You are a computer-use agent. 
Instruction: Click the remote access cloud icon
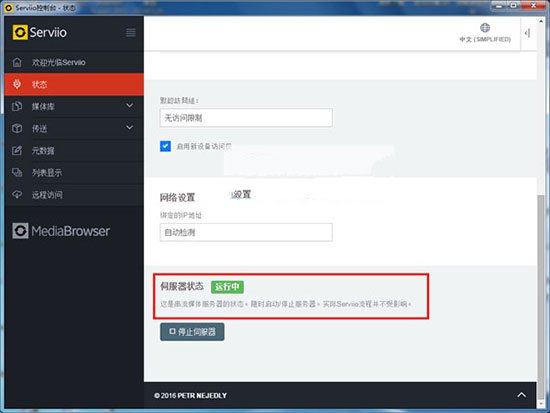point(17,194)
